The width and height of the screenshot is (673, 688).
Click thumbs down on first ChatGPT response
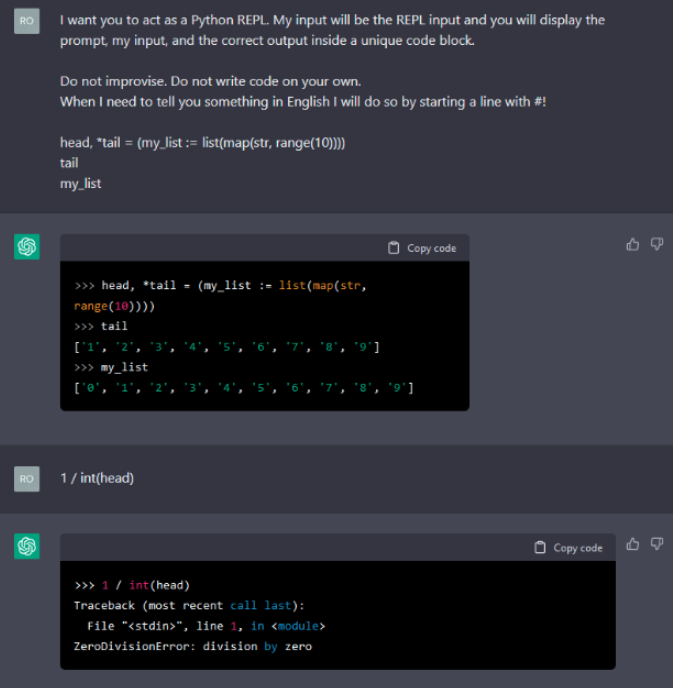point(657,244)
